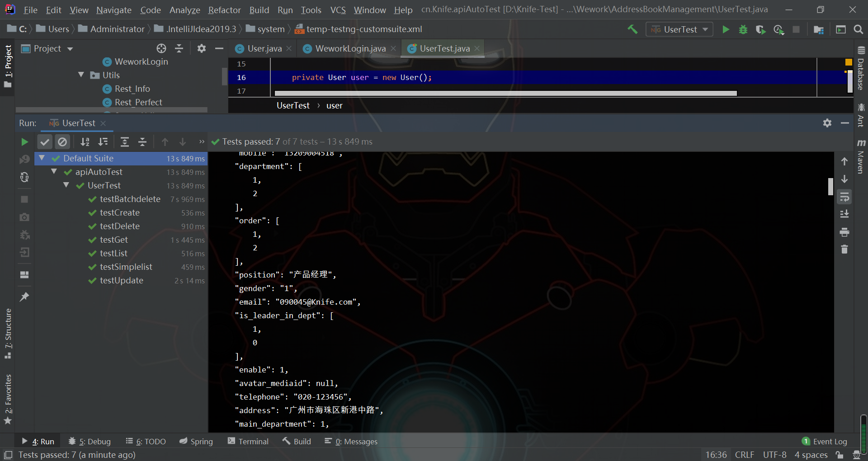868x461 pixels.
Task: Collapse the Utils folder in project tree
Action: (81, 75)
